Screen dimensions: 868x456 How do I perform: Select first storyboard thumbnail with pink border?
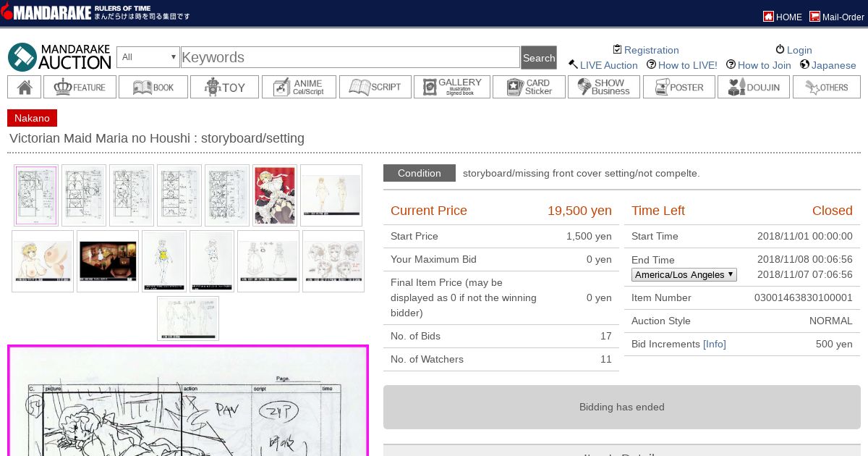click(35, 195)
